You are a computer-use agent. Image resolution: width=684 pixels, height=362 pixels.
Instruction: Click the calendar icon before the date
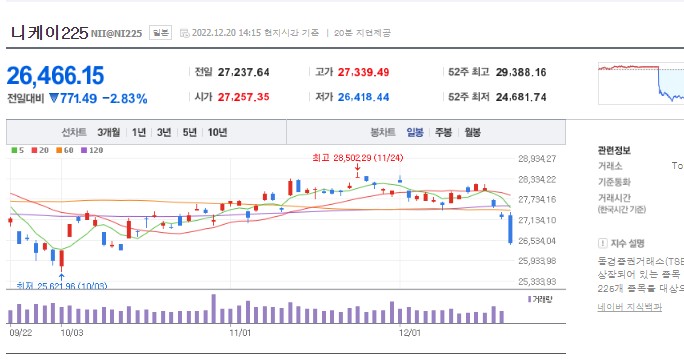tap(185, 33)
